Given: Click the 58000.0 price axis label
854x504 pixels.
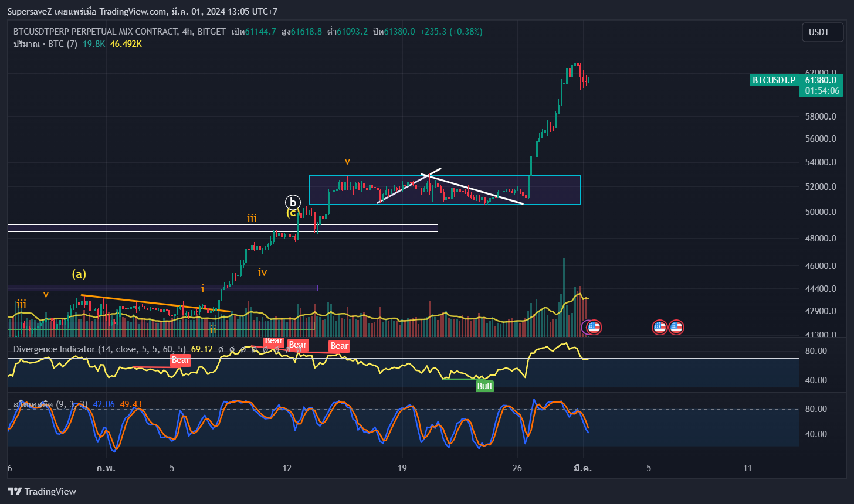Looking at the screenshot, I should (x=819, y=117).
